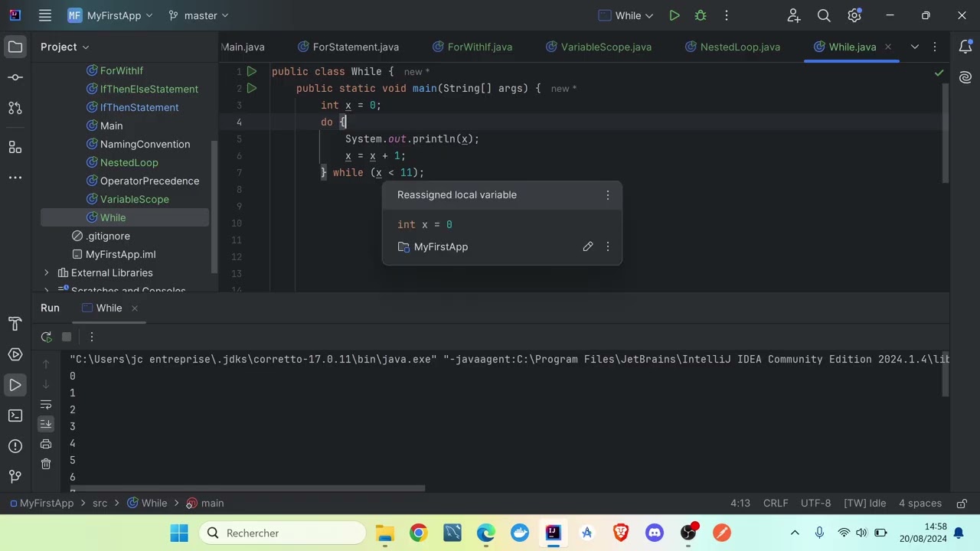
Task: Open the Build hammer tool window
Action: click(15, 324)
